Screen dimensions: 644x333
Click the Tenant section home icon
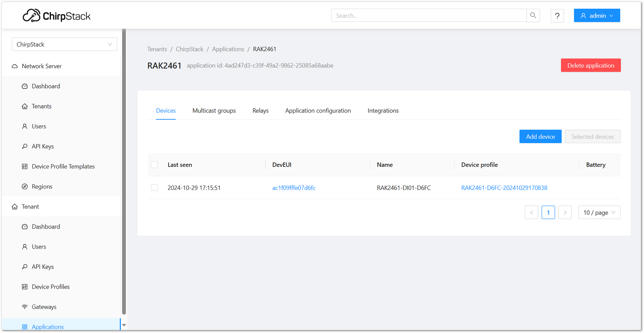(15, 207)
